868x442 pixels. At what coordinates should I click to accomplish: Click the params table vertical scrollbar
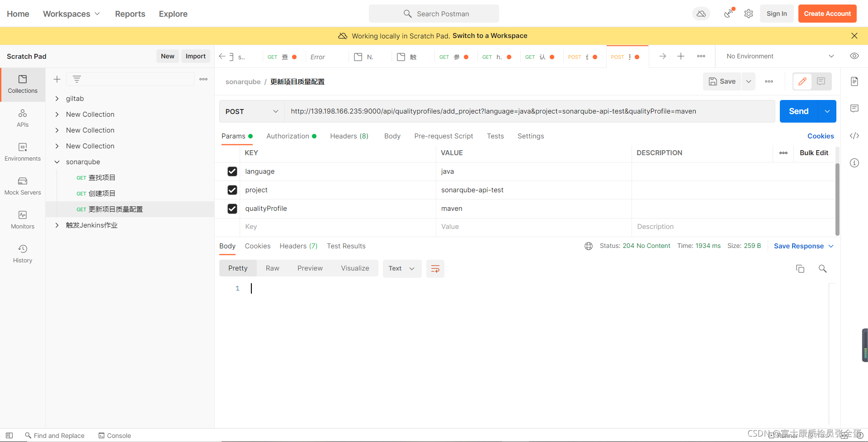837,199
